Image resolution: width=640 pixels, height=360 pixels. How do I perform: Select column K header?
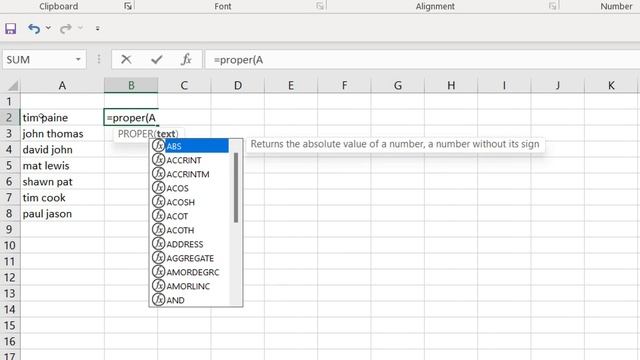[611, 85]
